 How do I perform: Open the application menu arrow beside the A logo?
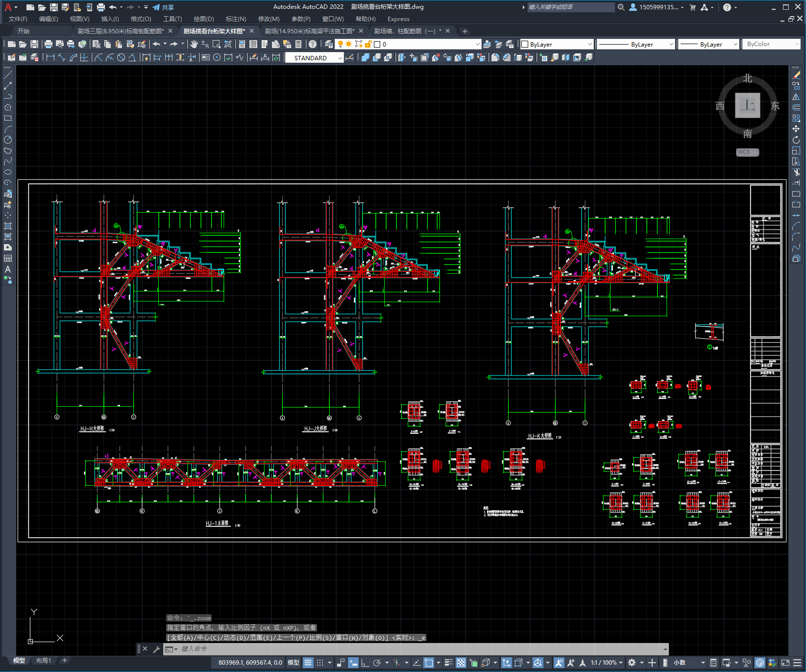pyautogui.click(x=16, y=7)
